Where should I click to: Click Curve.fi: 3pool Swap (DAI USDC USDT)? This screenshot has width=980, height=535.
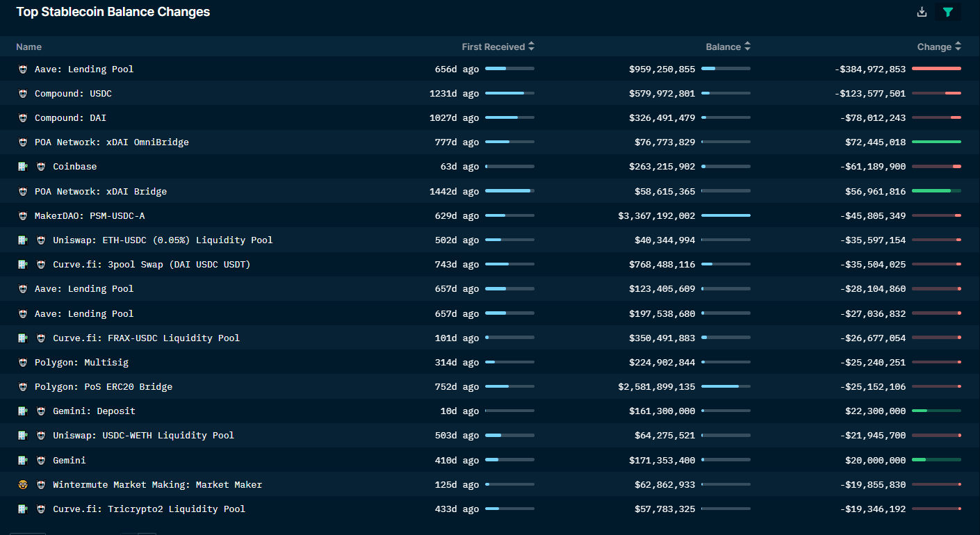point(152,265)
